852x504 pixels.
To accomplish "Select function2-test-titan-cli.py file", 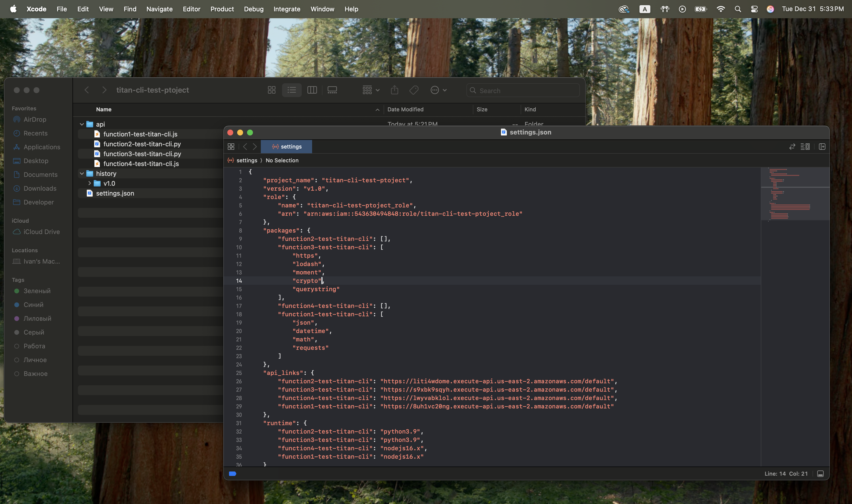I will coord(142,144).
